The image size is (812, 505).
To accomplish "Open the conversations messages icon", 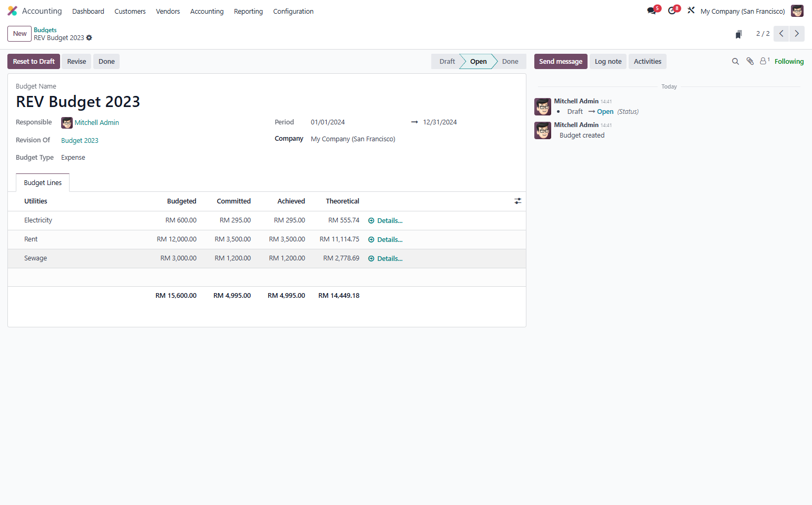I will click(x=652, y=11).
